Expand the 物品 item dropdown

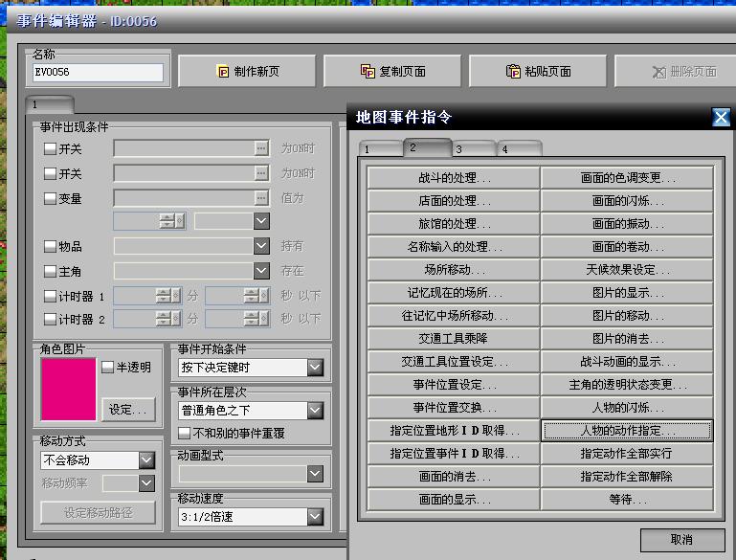pyautogui.click(x=261, y=245)
